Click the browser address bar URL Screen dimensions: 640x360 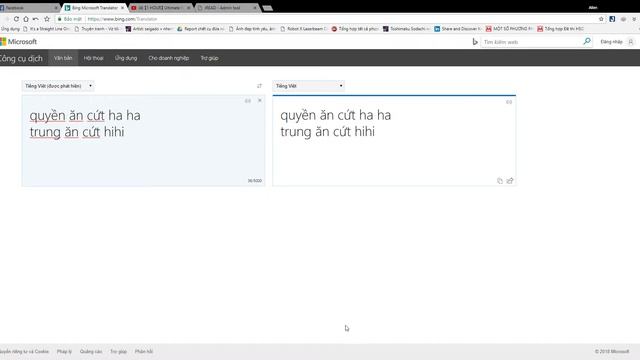pyautogui.click(x=122, y=19)
